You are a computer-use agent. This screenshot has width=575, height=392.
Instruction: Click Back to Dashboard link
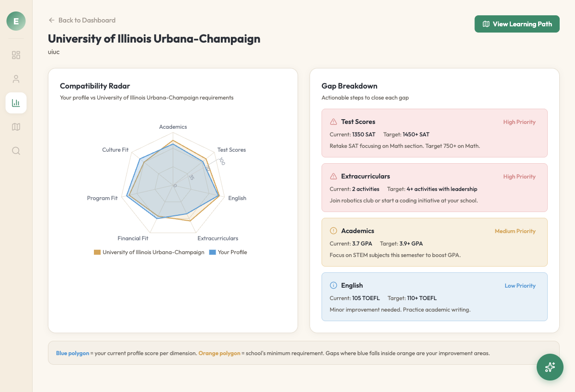(82, 20)
